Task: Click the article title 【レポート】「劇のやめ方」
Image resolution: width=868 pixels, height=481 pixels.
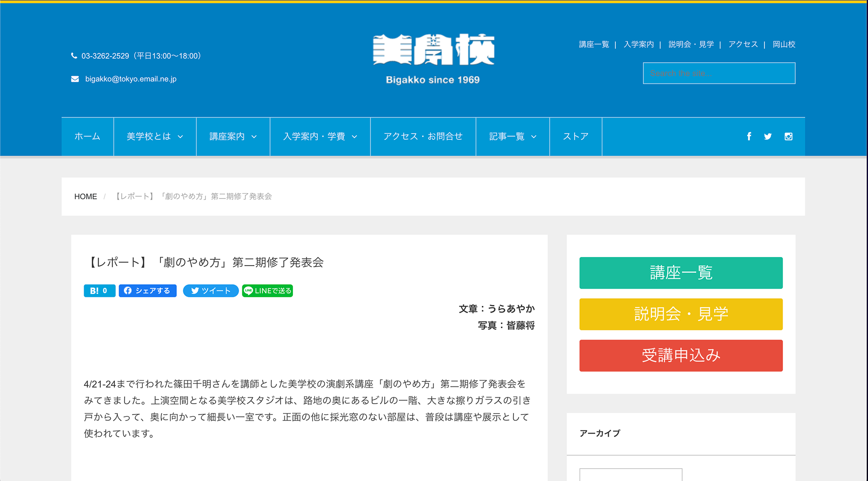Action: tap(204, 262)
